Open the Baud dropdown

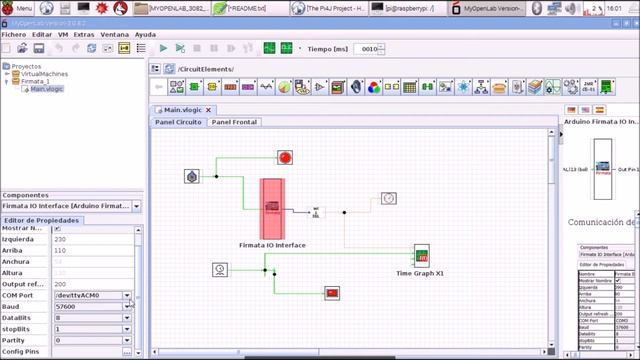click(x=127, y=307)
